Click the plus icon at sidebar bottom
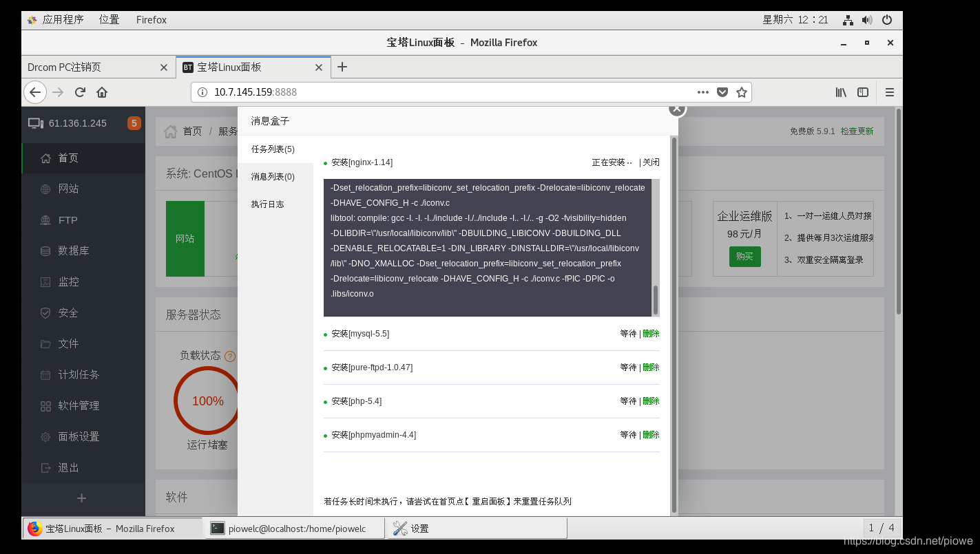This screenshot has width=980, height=554. [x=81, y=498]
